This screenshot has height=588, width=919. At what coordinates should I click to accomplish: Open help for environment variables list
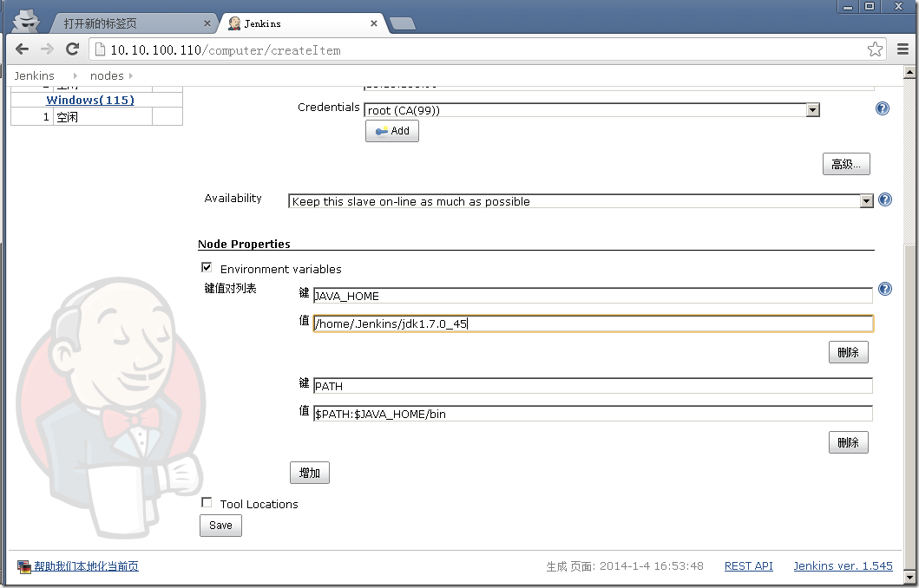(885, 289)
